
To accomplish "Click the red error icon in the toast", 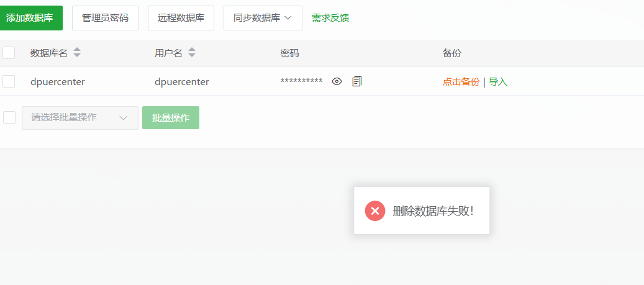I will click(x=375, y=211).
